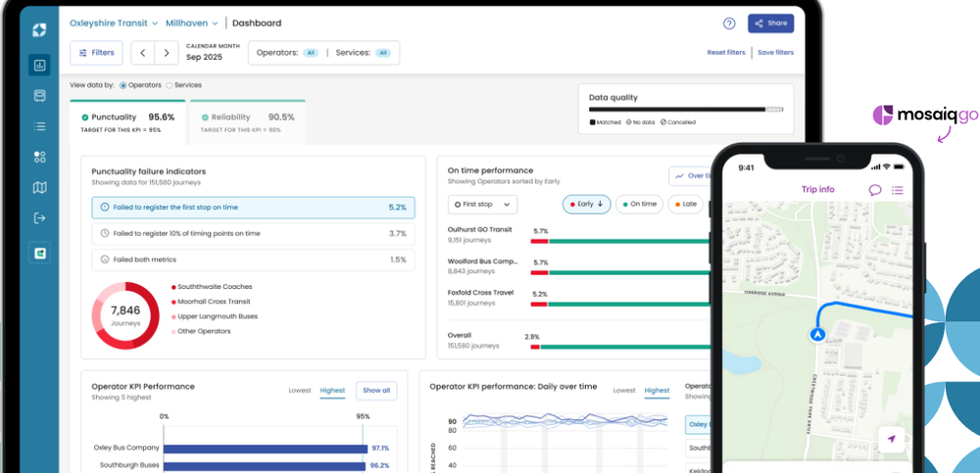This screenshot has width=980, height=473.
Task: Open the Services All filter selector
Action: [364, 53]
